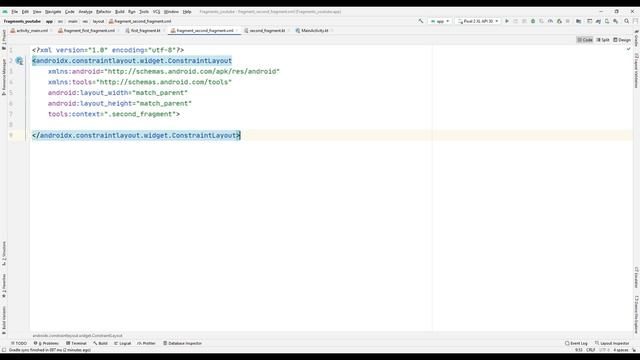The image size is (640, 360).
Task: Open the View menu
Action: pos(37,12)
